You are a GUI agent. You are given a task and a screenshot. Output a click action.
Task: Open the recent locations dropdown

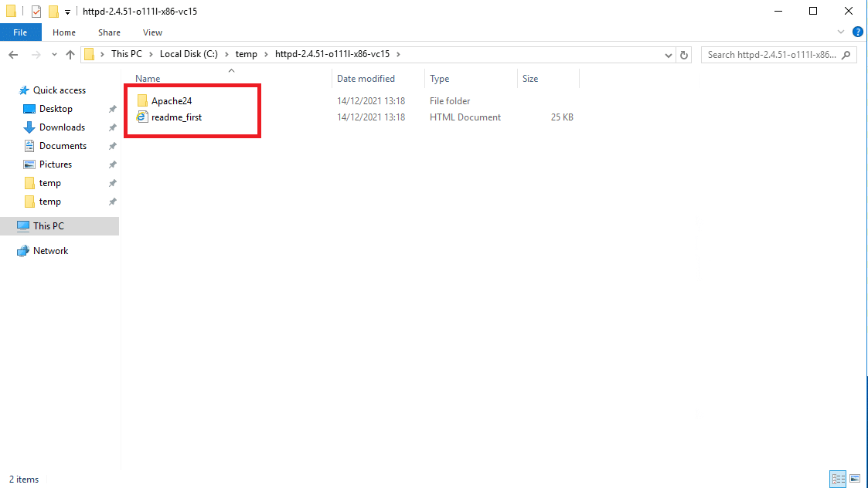[53, 55]
